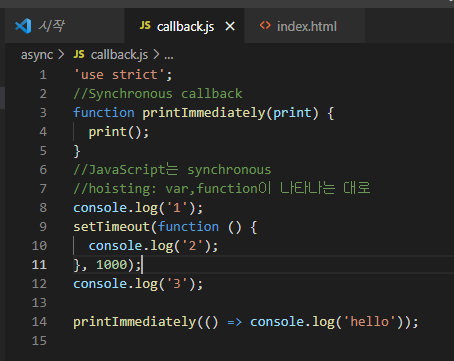Open the breadcrumb ellipsis symbol list
Screen dimensions: 454x361
tap(169, 56)
